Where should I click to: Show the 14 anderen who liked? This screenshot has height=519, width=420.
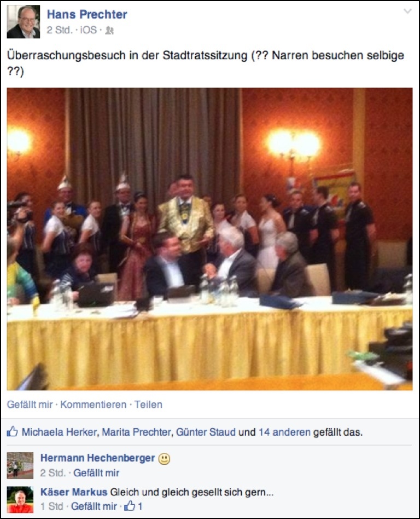coord(284,432)
